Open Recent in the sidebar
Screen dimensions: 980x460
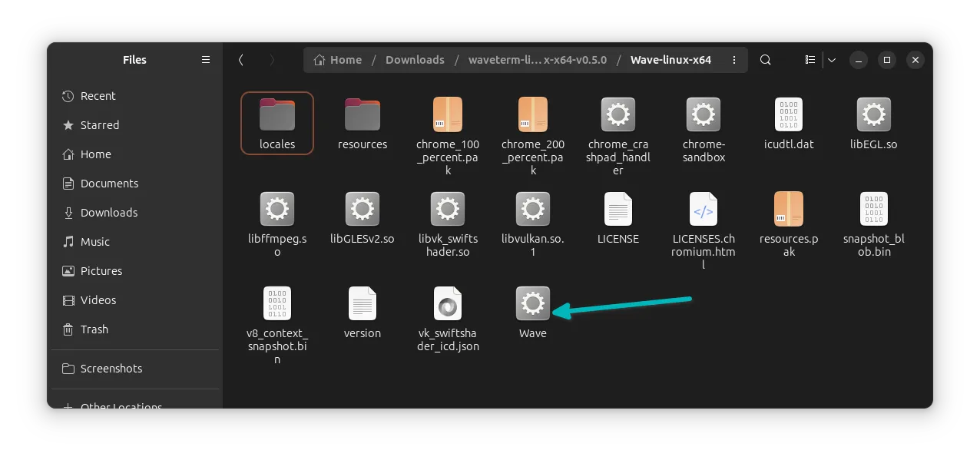point(98,96)
